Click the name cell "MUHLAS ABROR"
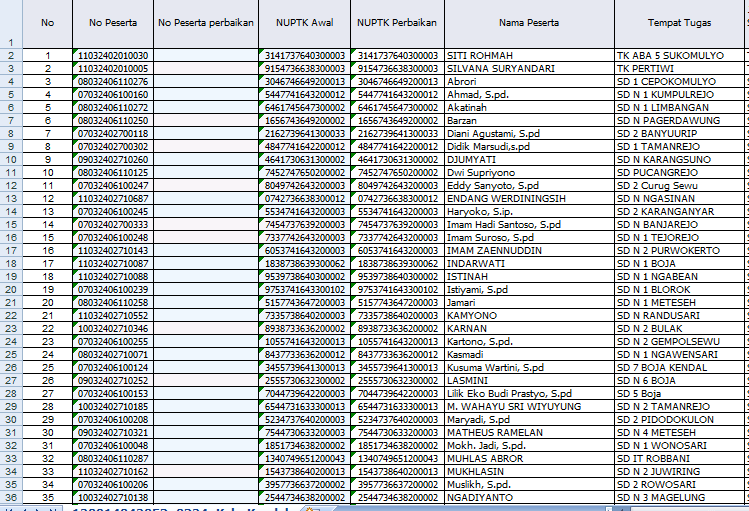The width and height of the screenshot is (749, 511). [x=529, y=458]
